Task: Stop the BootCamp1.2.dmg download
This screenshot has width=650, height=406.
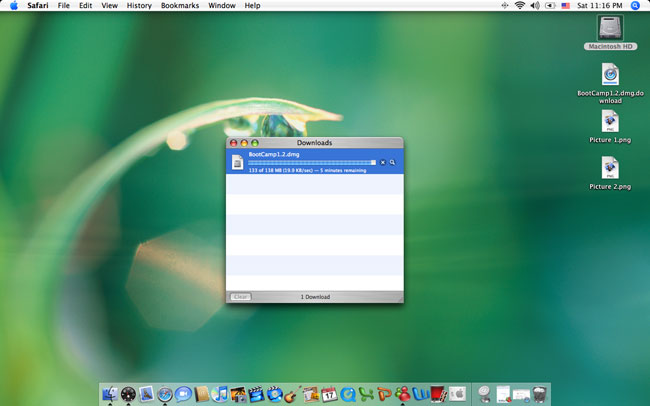Action: [x=383, y=163]
